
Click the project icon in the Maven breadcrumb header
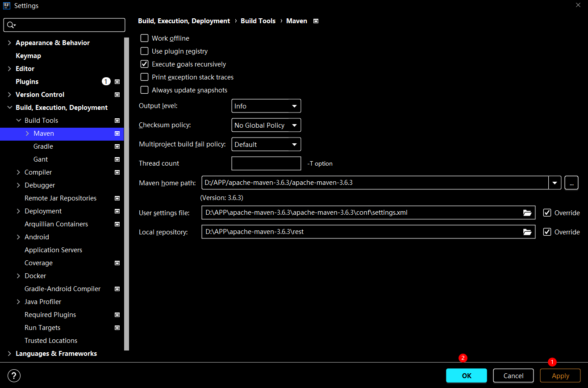click(x=316, y=21)
